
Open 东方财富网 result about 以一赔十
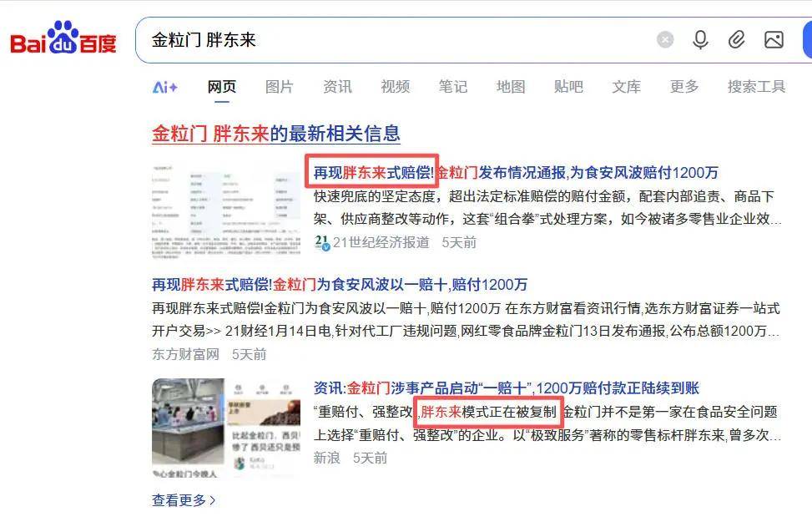340,285
